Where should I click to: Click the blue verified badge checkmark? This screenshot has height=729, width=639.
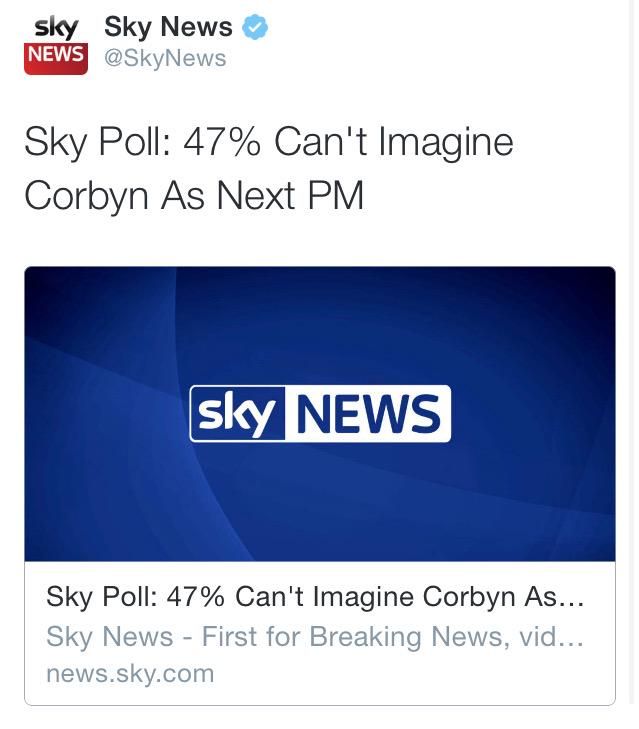coord(256,28)
